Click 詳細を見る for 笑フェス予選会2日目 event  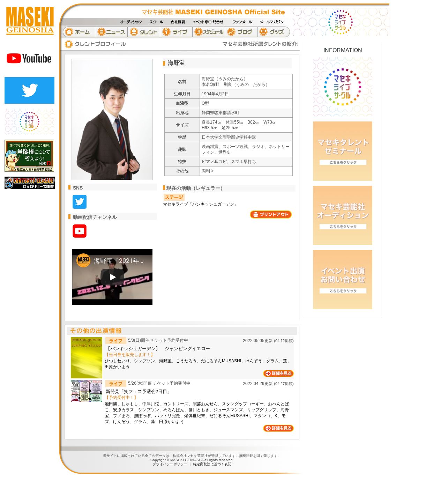click(x=278, y=428)
